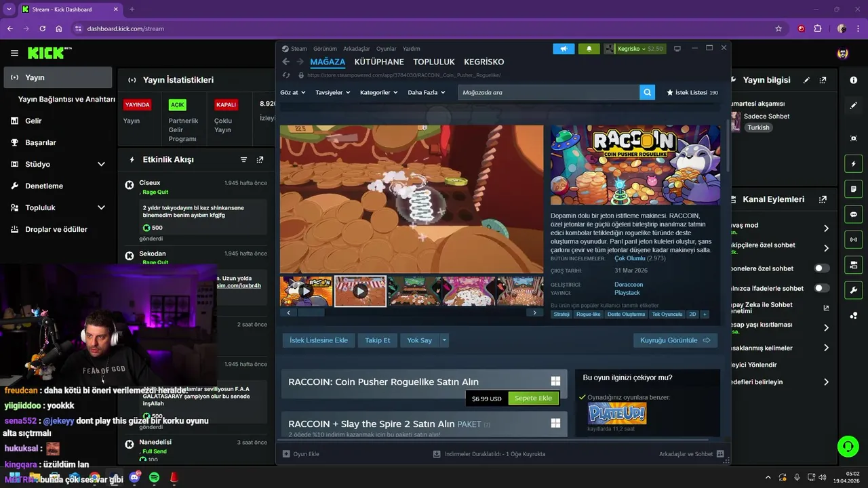Click the Mağazada ara search field
The height and width of the screenshot is (488, 868).
(549, 92)
